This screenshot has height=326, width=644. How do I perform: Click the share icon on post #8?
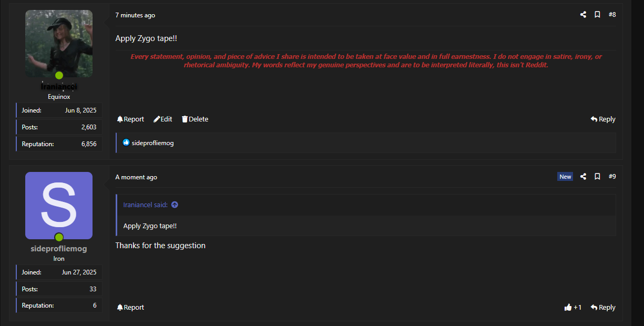583,15
